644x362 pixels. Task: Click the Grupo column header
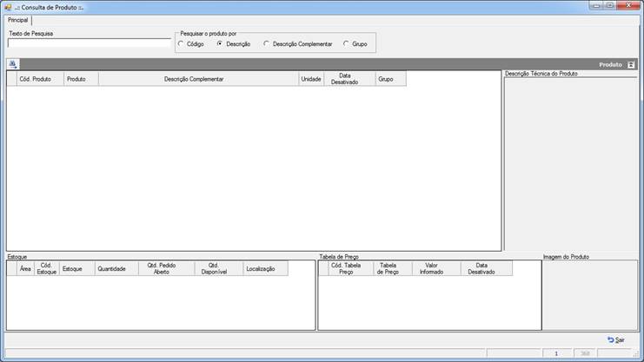click(x=390, y=79)
